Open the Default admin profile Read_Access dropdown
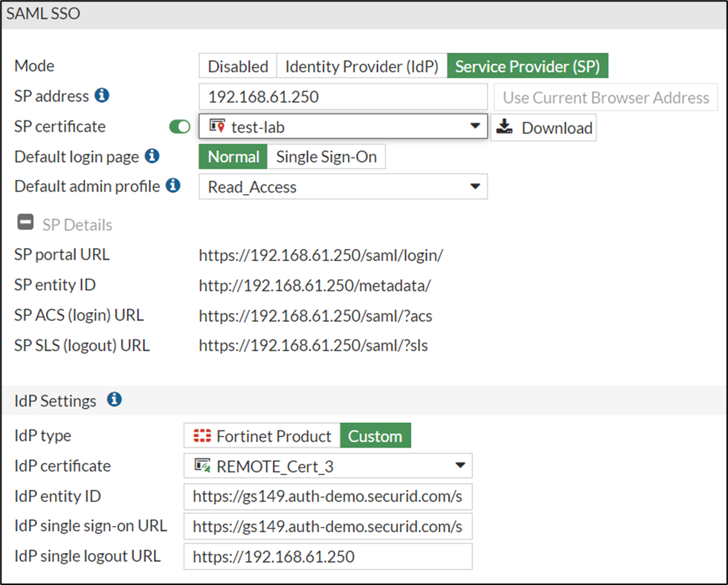 coord(343,187)
